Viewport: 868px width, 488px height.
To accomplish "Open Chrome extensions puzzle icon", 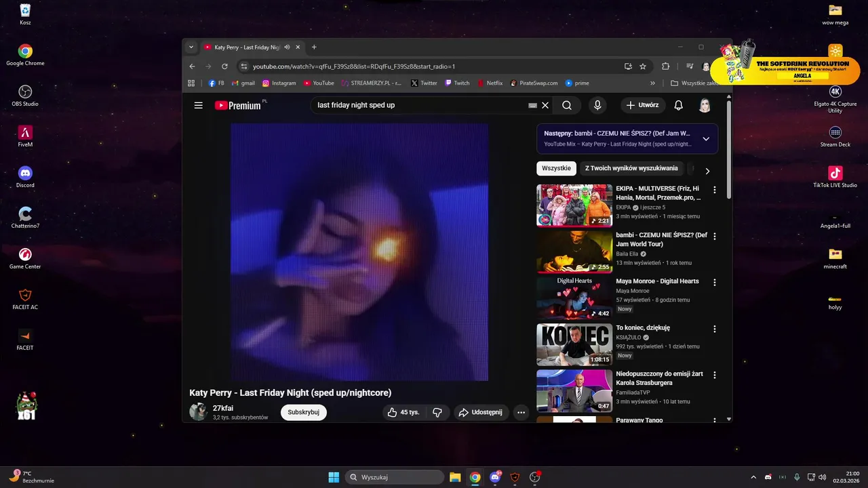I will (x=665, y=66).
